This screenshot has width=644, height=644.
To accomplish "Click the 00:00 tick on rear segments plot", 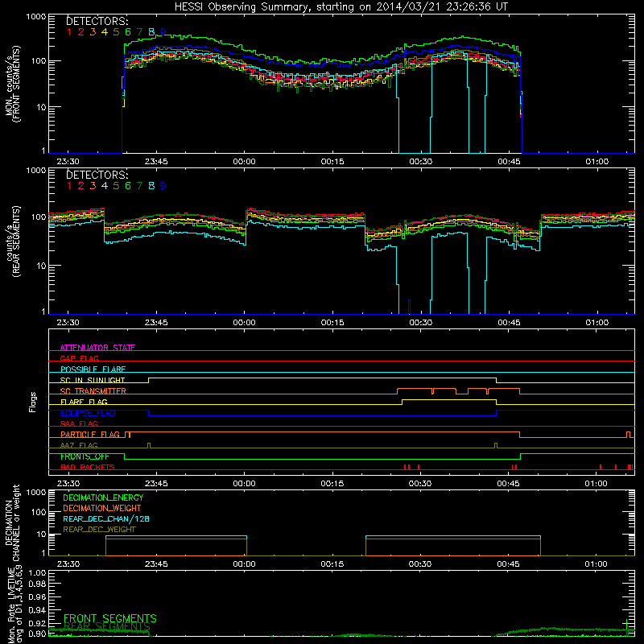I will 245,323.
